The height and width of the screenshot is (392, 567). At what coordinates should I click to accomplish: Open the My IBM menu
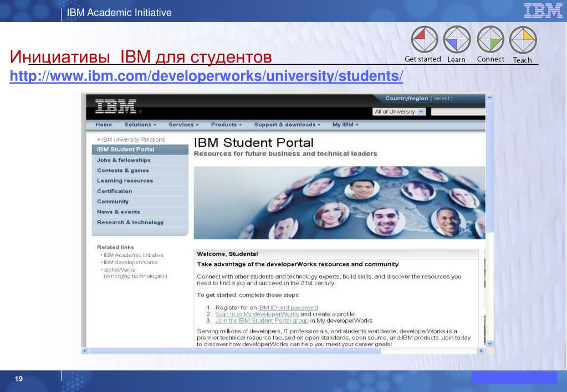coord(345,125)
